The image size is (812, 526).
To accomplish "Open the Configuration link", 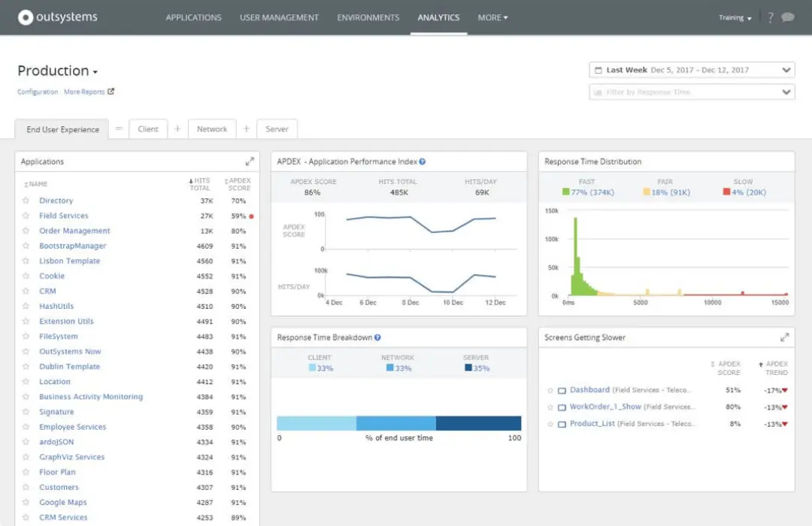I will click(x=37, y=91).
